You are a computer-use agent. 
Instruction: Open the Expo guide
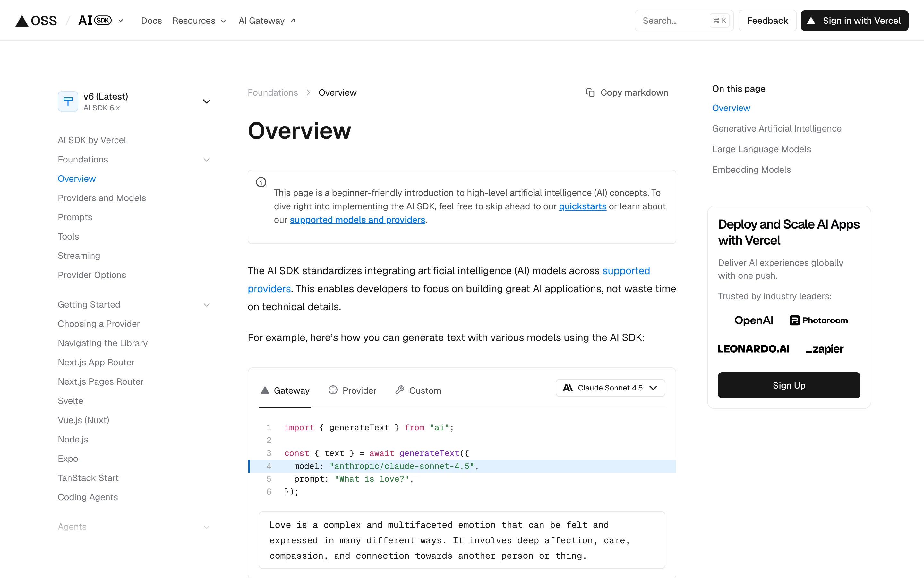pos(68,459)
